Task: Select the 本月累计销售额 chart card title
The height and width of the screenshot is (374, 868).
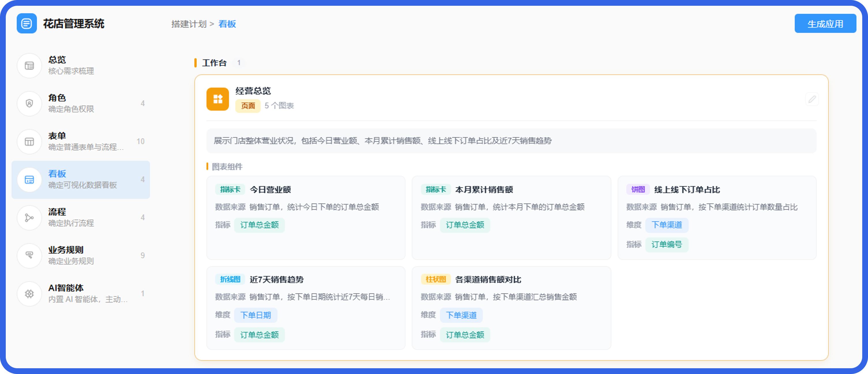Action: click(484, 190)
